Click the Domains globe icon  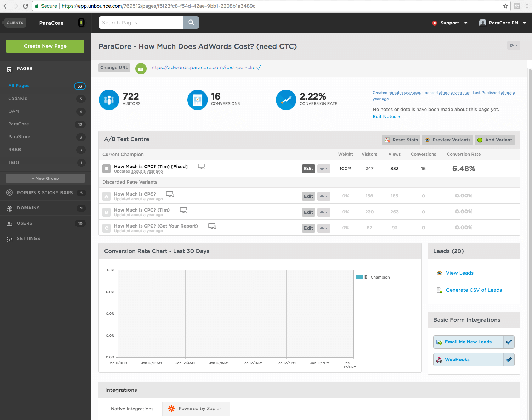tap(10, 208)
